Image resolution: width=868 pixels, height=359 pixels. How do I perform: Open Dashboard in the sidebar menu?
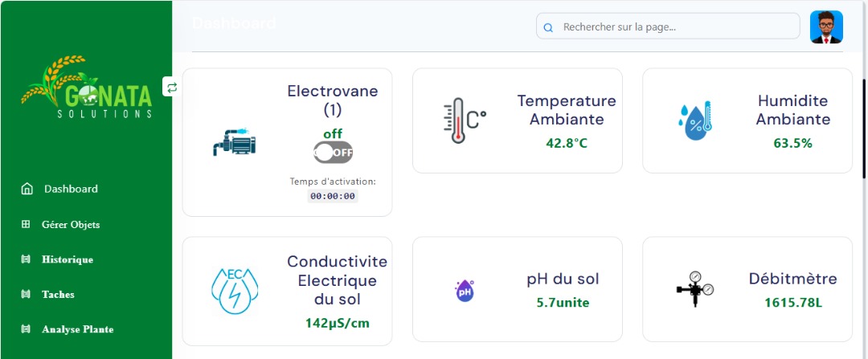(71, 189)
